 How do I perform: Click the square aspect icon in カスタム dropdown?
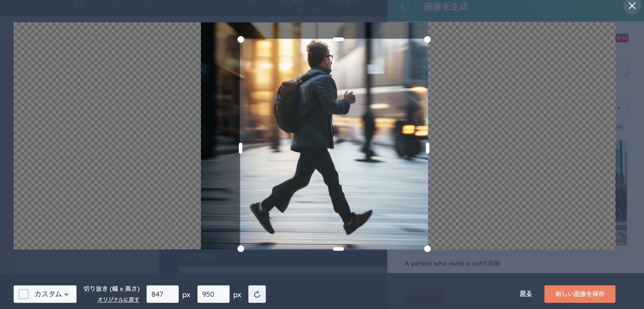24,294
